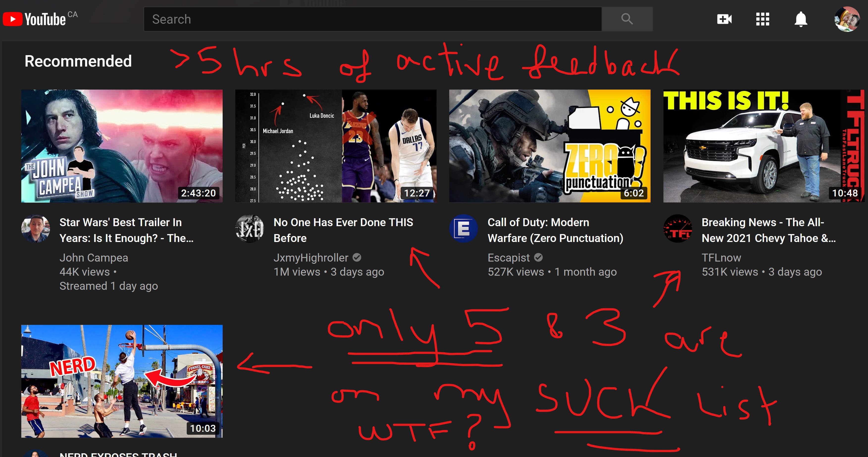Click "527K views • 1 month ago" text

[552, 272]
